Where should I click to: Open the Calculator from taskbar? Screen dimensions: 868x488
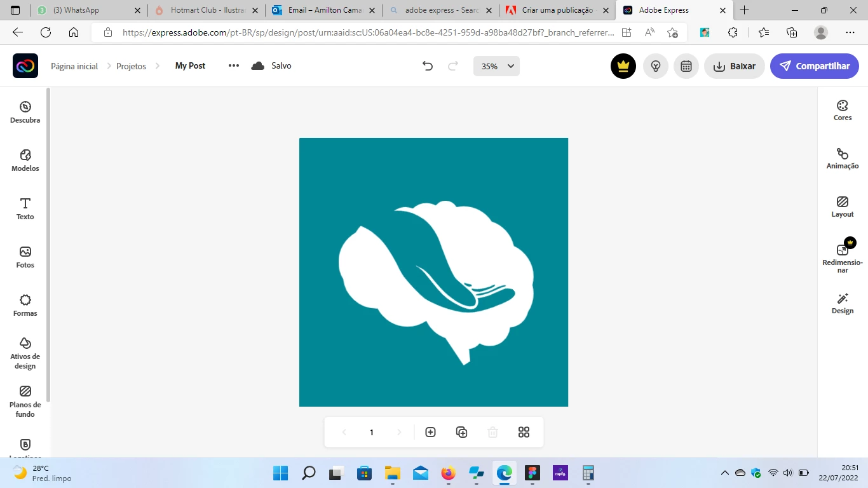tap(588, 473)
